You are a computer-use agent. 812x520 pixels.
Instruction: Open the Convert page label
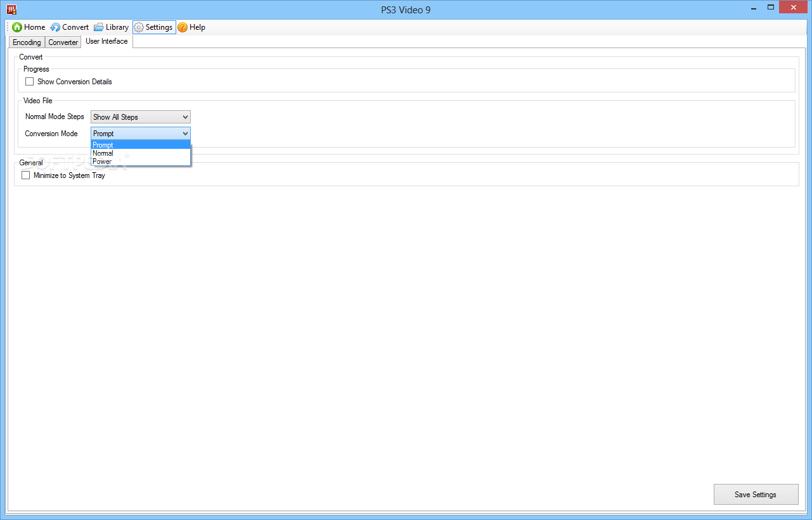click(75, 27)
